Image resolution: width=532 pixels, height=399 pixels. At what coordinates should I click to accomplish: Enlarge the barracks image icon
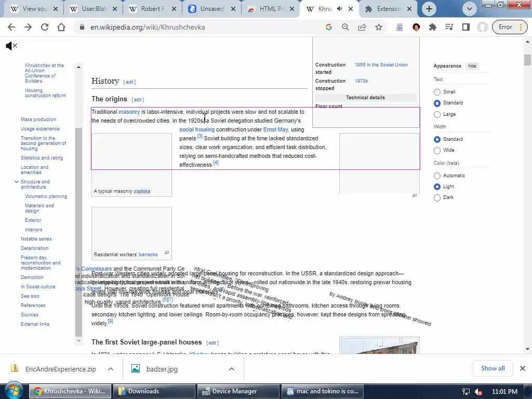pyautogui.click(x=167, y=252)
